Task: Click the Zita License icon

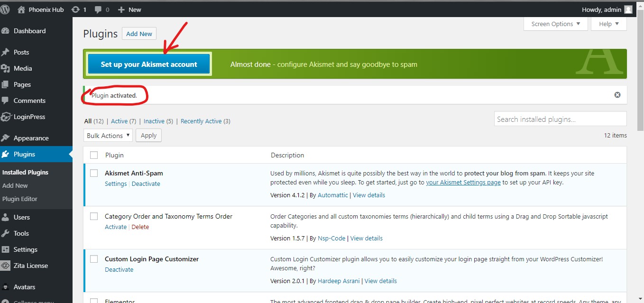Action: (x=6, y=266)
